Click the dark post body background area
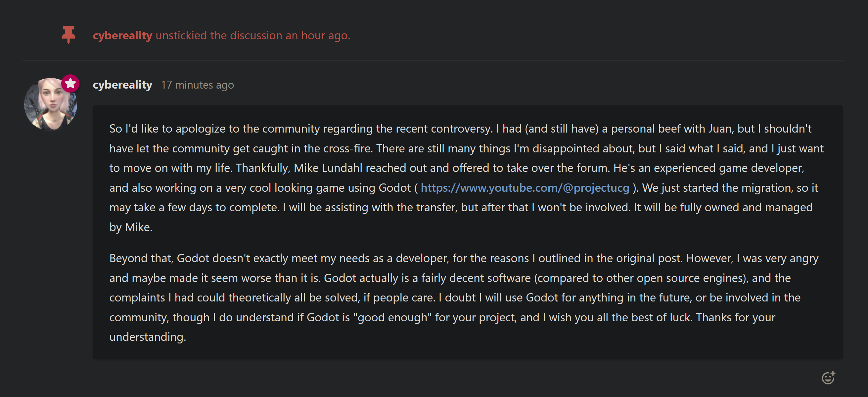Viewport: 868px width, 397px height. pyautogui.click(x=468, y=351)
